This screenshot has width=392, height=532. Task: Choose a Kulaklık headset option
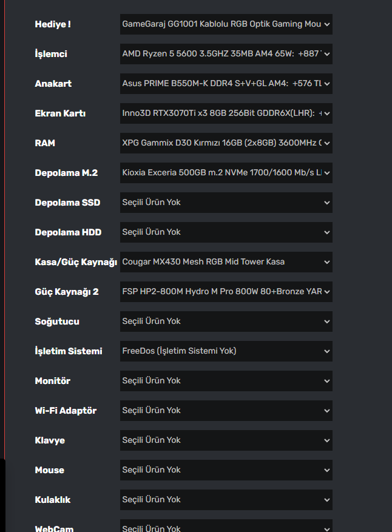point(226,500)
